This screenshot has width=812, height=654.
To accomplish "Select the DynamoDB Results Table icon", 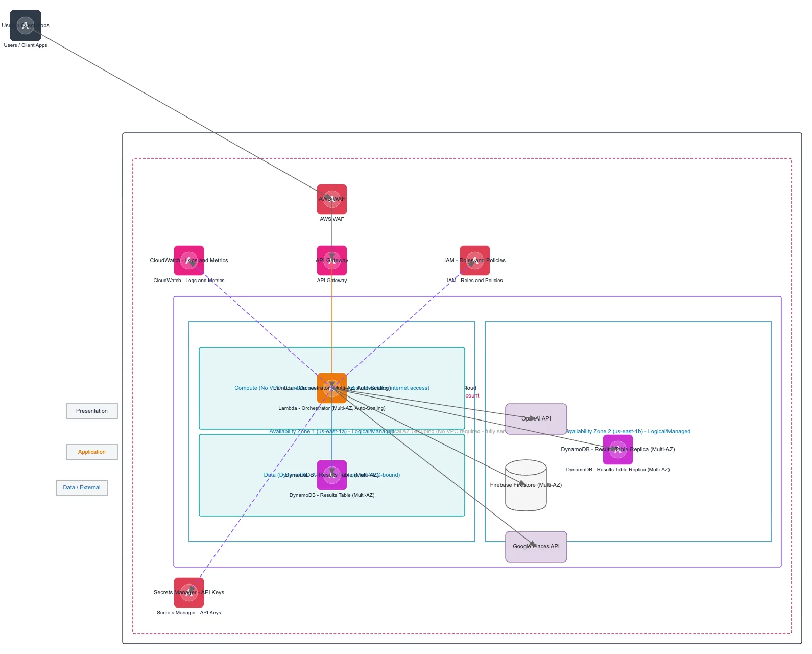I will (x=332, y=475).
